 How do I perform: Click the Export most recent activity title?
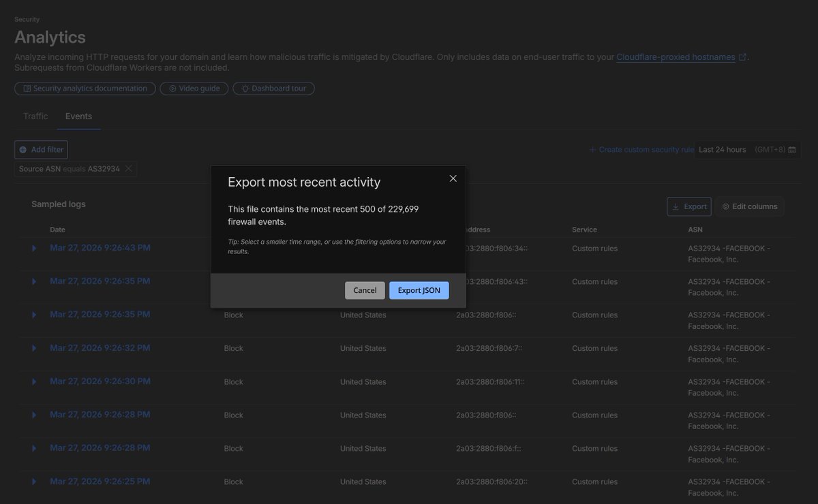(x=304, y=182)
